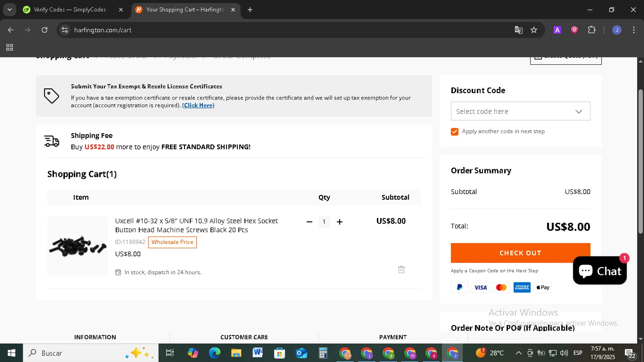The height and width of the screenshot is (362, 644).
Task: Click the purple A extension icon
Action: pyautogui.click(x=557, y=30)
